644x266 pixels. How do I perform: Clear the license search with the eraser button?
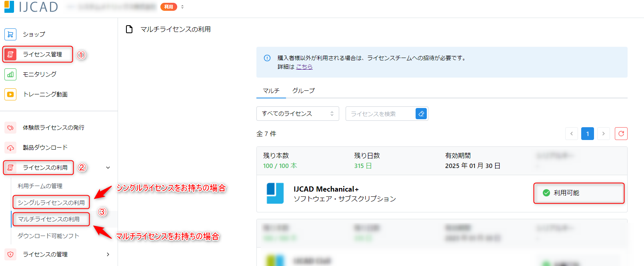[x=421, y=114]
